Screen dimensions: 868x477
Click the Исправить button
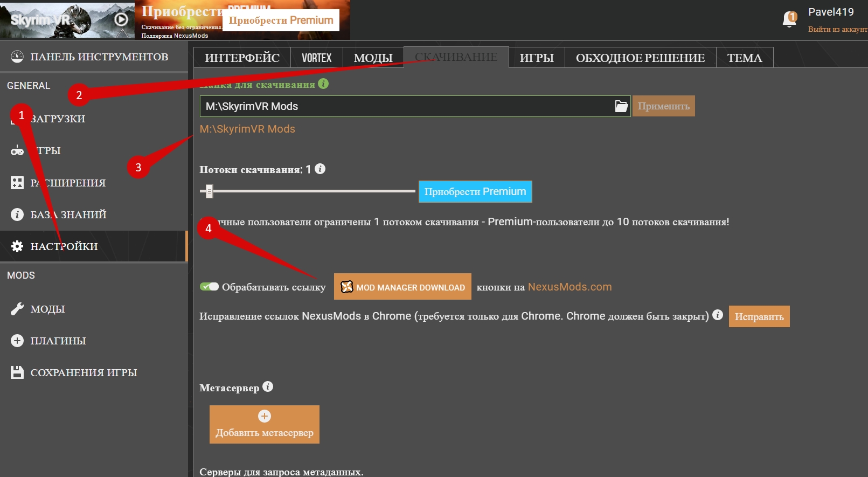759,316
